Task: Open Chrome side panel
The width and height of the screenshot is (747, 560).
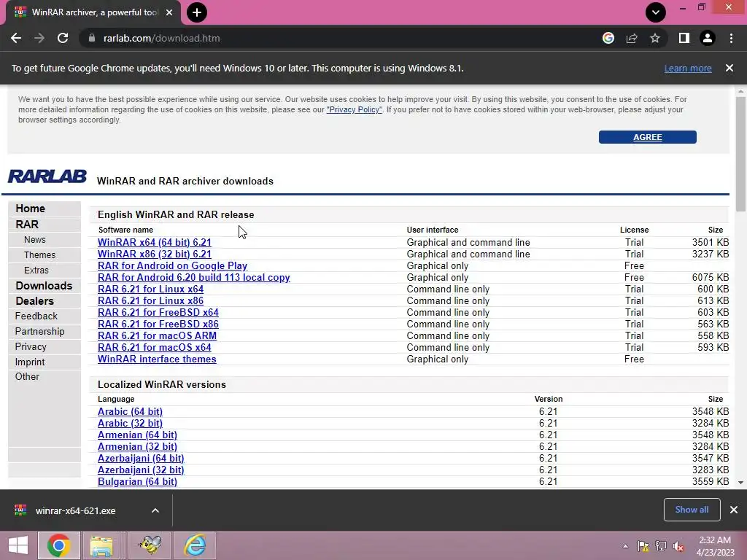Action: 684,38
